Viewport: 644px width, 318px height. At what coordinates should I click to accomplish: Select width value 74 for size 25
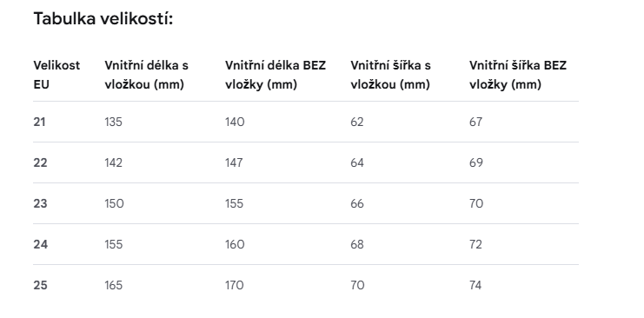[x=475, y=285]
